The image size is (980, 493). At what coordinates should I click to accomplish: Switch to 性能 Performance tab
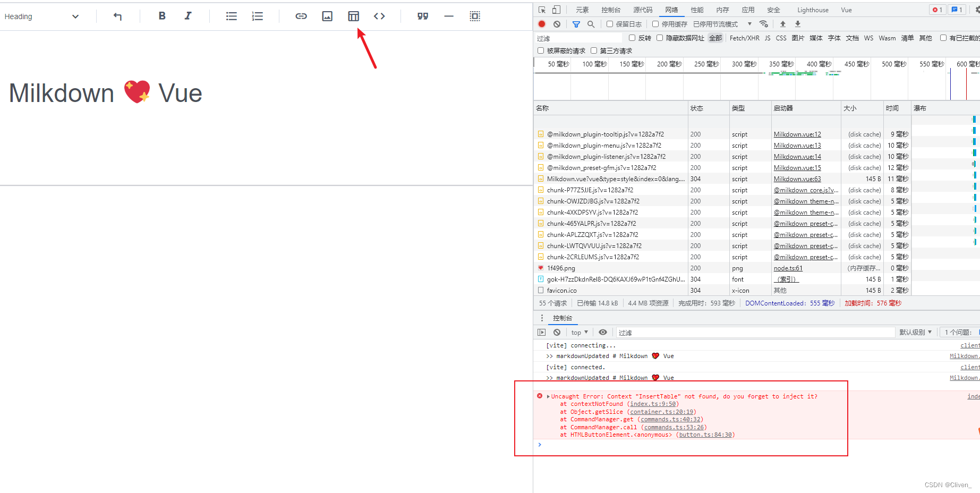pyautogui.click(x=697, y=10)
